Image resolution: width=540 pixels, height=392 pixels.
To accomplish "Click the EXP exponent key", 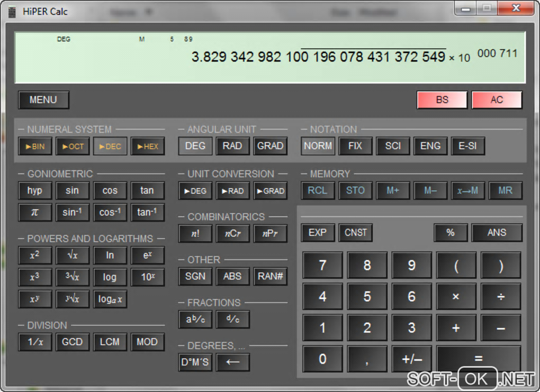I will tap(318, 233).
